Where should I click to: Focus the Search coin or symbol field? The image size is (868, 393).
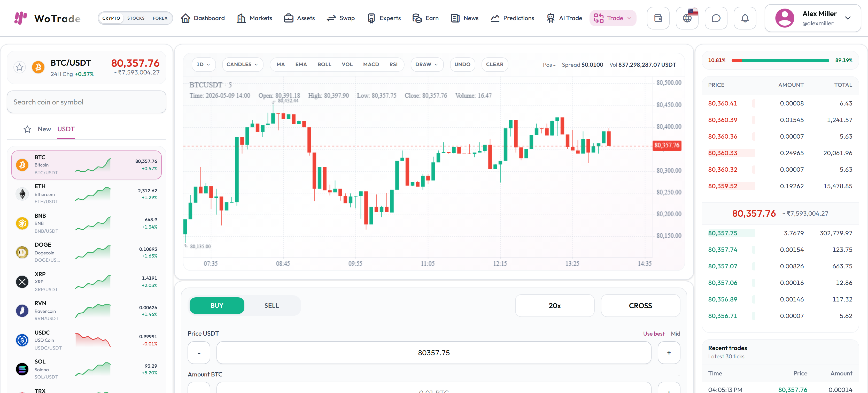(x=87, y=102)
